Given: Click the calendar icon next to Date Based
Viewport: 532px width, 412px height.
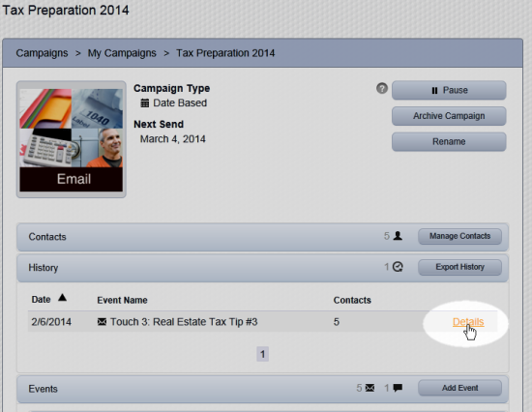Looking at the screenshot, I should click(x=145, y=103).
